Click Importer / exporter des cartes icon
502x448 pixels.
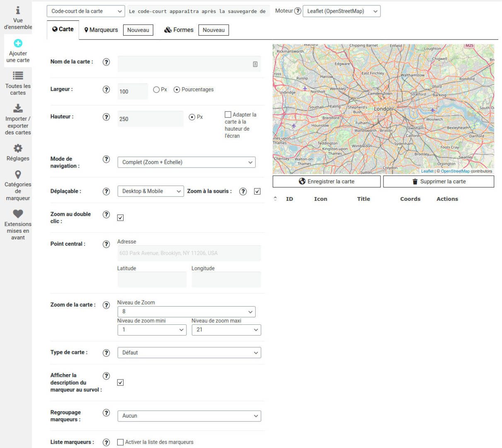click(x=18, y=108)
